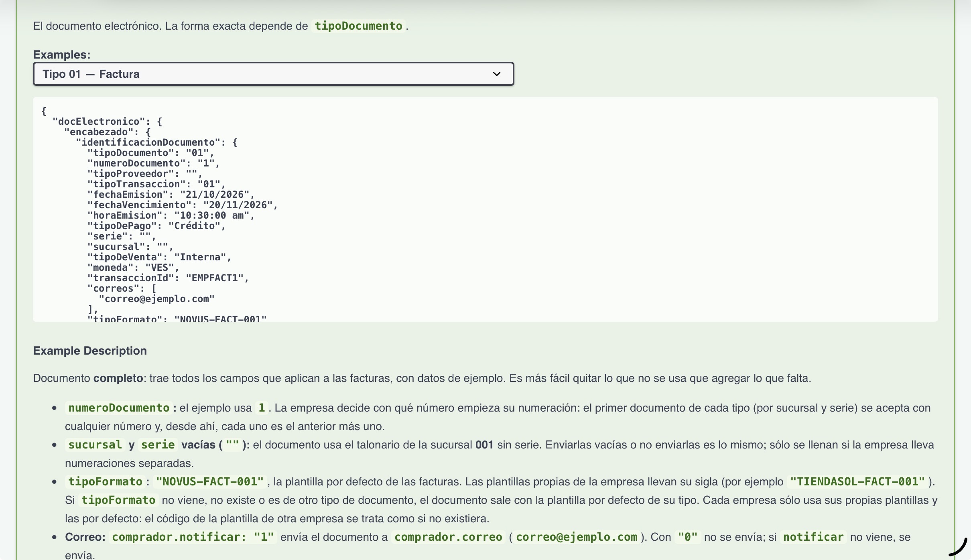
Task: Click the "NOVUS-FACT-001" code tag in bullet list
Action: coord(210,482)
